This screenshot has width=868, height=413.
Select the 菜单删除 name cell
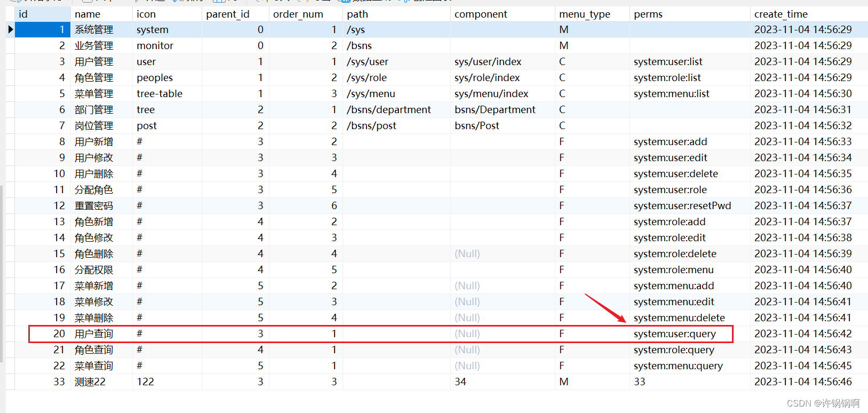101,318
